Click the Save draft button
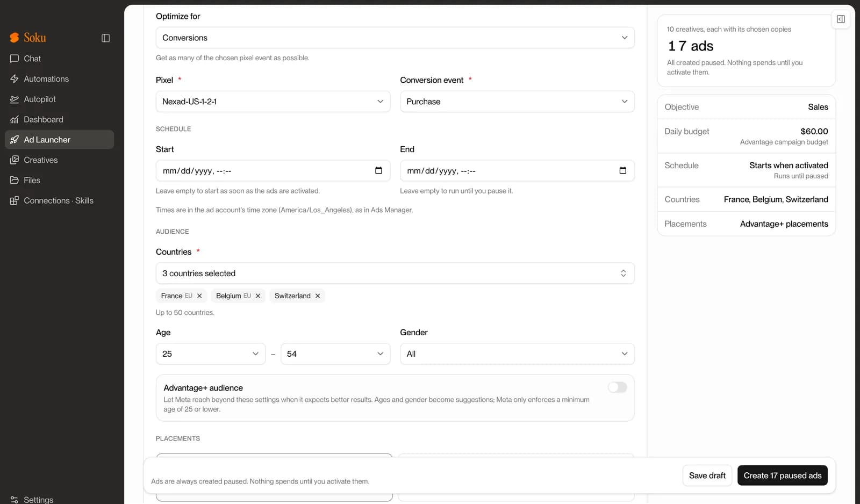860x504 pixels. (x=707, y=476)
